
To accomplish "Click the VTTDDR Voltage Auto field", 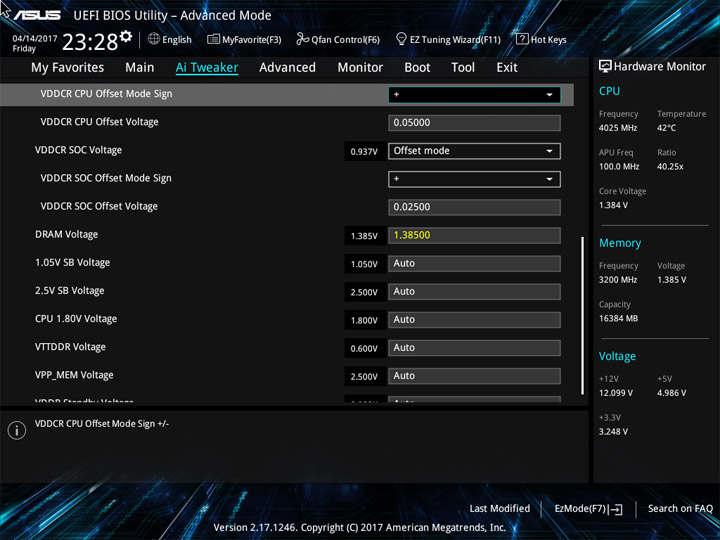I will 474,348.
